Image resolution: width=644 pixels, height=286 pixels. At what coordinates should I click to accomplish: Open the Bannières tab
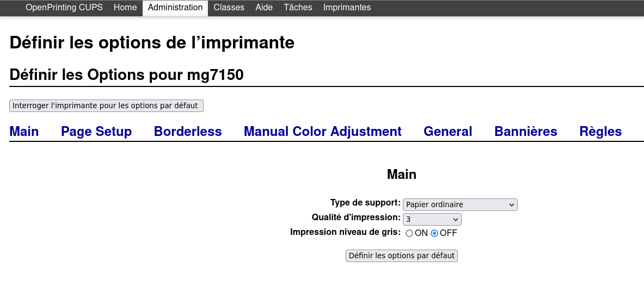pos(525,132)
